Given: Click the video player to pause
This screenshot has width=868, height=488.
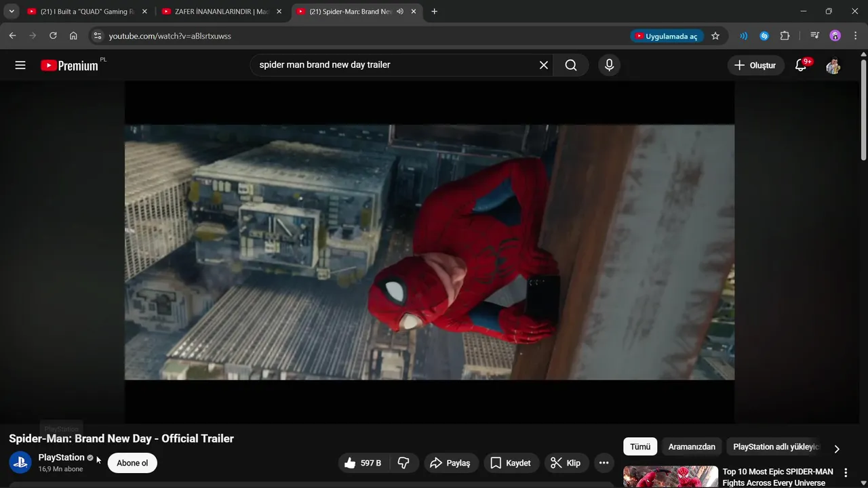Looking at the screenshot, I should (429, 251).
